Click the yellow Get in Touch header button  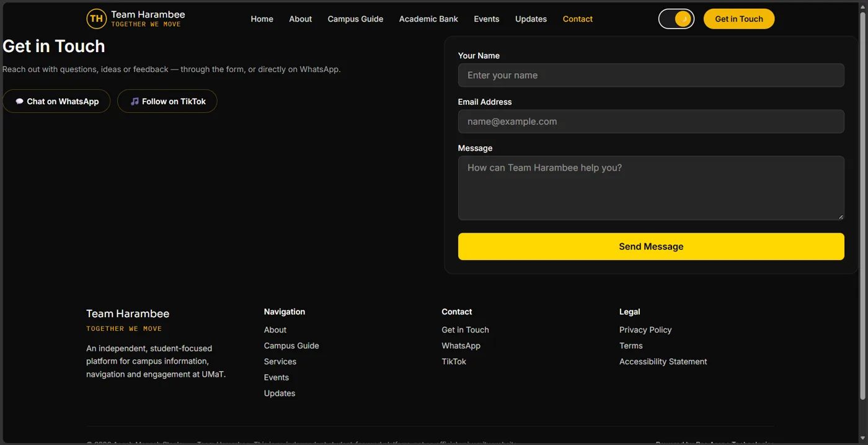(x=738, y=19)
